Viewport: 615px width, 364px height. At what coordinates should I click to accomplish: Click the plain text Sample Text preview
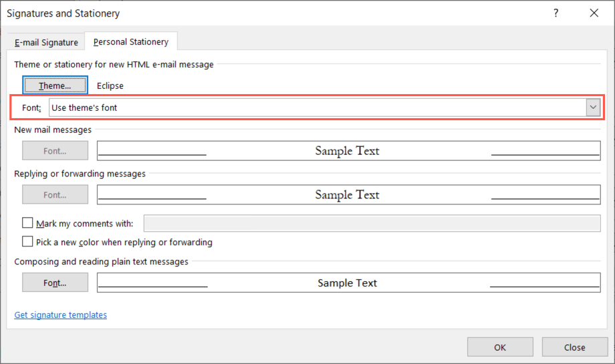348,283
